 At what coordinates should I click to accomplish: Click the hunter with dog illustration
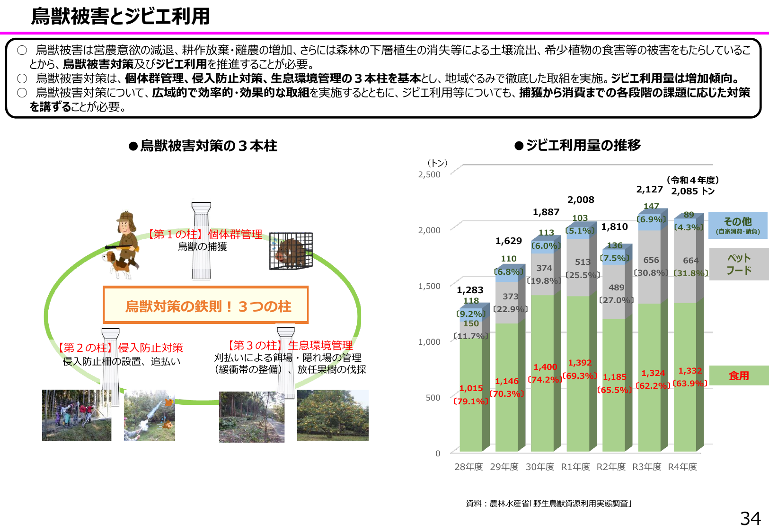coord(123,244)
